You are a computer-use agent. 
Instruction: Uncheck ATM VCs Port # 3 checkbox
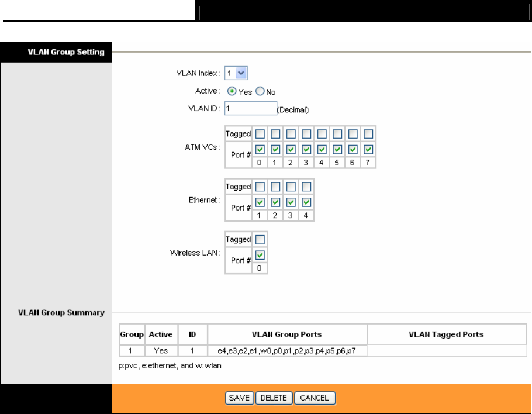coord(306,149)
